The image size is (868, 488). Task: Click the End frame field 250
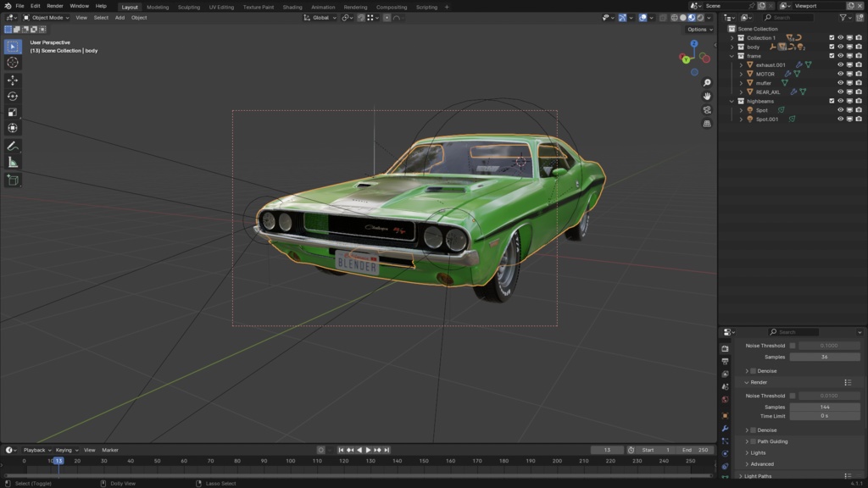click(x=695, y=451)
